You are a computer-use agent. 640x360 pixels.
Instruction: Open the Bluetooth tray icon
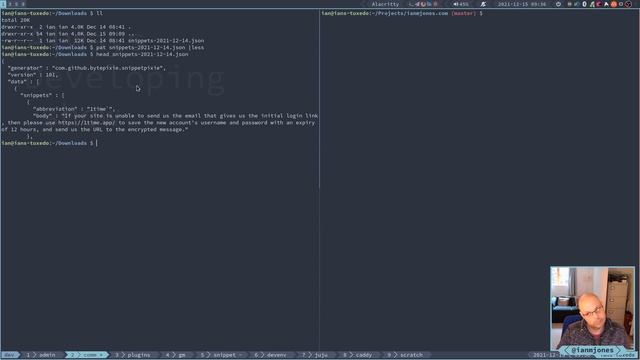pos(584,4)
